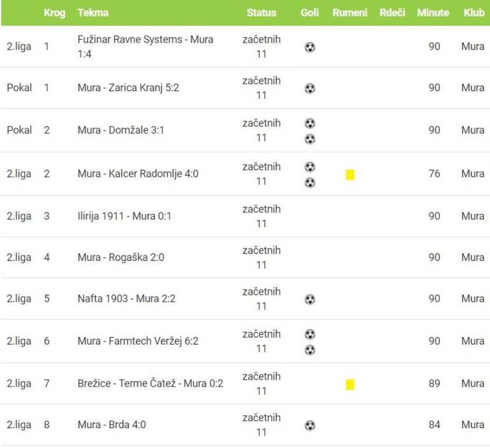Click the goal ball icon in Nafta 1903 row

point(309,299)
